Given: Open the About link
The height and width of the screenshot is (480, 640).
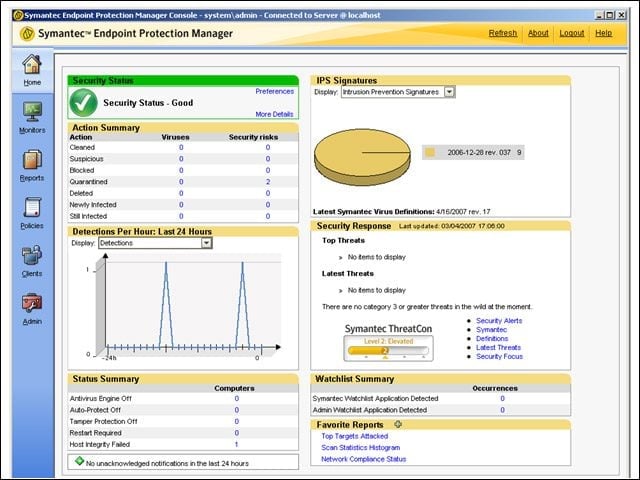Looking at the screenshot, I should pos(538,33).
